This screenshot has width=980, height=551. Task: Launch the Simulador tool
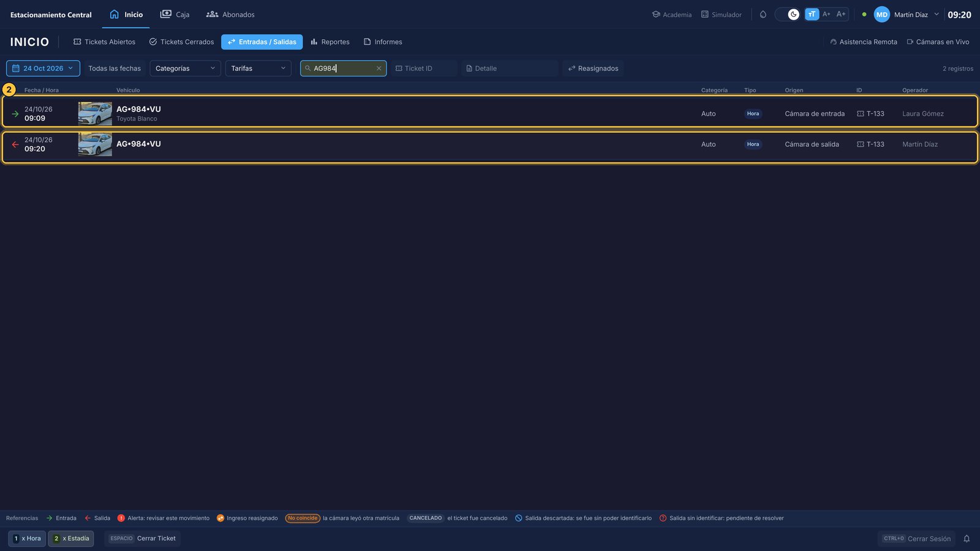click(722, 14)
